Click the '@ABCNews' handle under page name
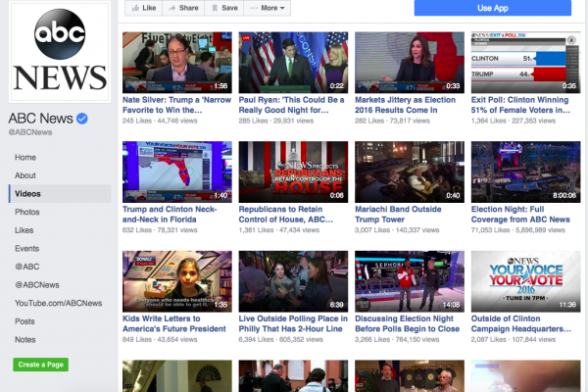Image resolution: width=588 pixels, height=392 pixels. coord(30,132)
